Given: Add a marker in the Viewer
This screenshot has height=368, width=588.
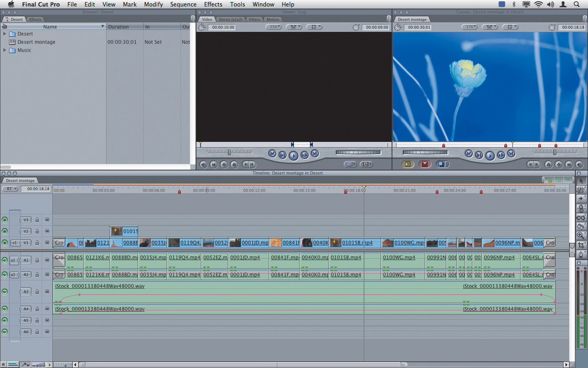Looking at the screenshot, I should (x=234, y=164).
